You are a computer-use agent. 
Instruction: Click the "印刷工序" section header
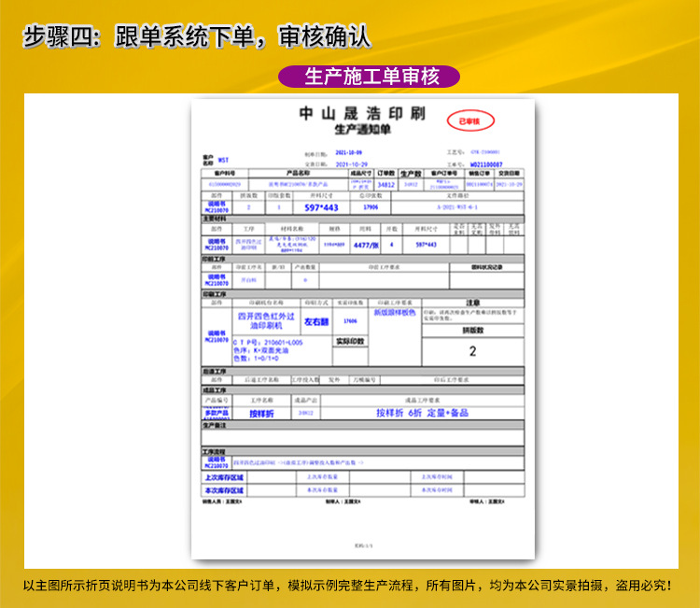(x=362, y=294)
